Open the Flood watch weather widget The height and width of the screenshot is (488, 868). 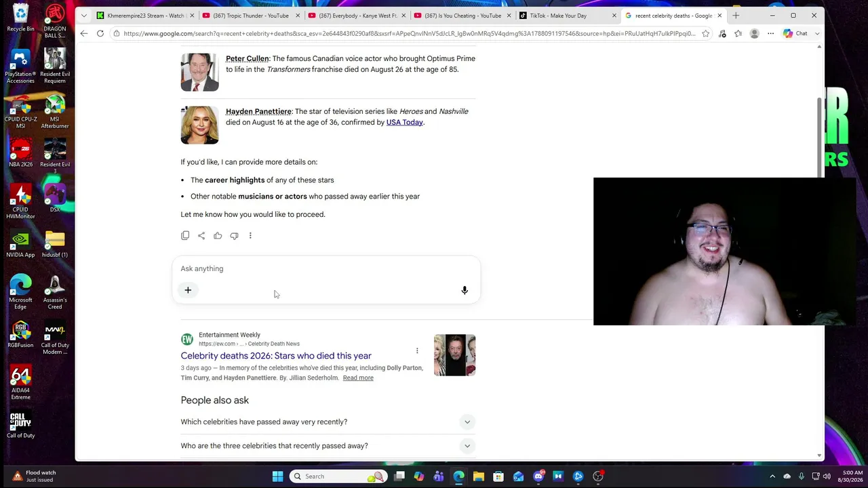point(34,476)
